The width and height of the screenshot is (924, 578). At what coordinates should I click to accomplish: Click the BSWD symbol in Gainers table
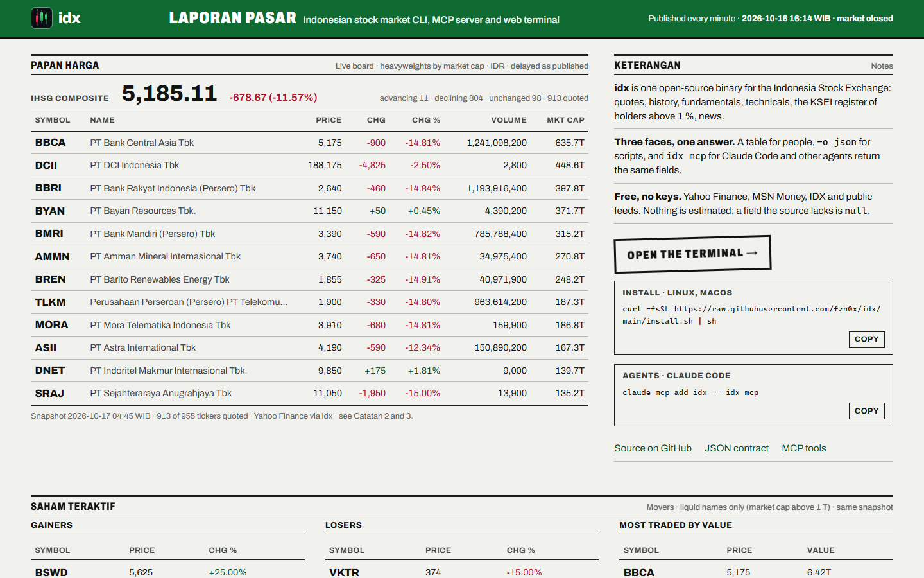point(51,572)
